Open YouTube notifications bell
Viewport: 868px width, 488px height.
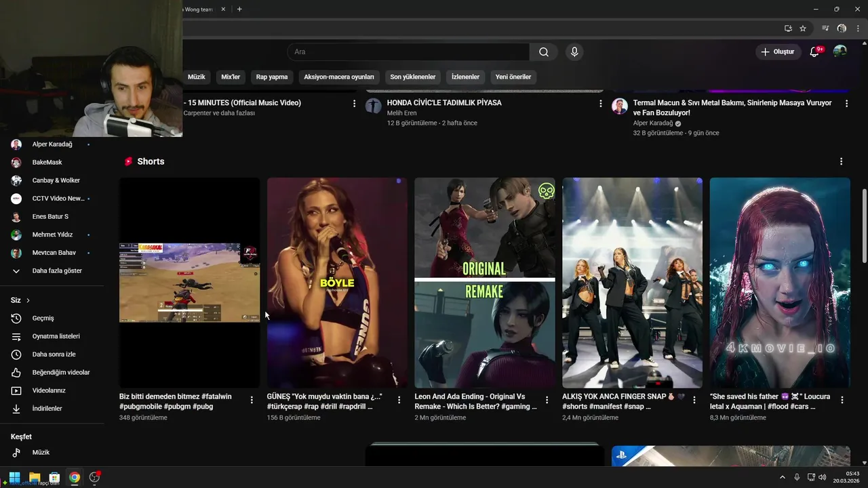click(x=815, y=52)
